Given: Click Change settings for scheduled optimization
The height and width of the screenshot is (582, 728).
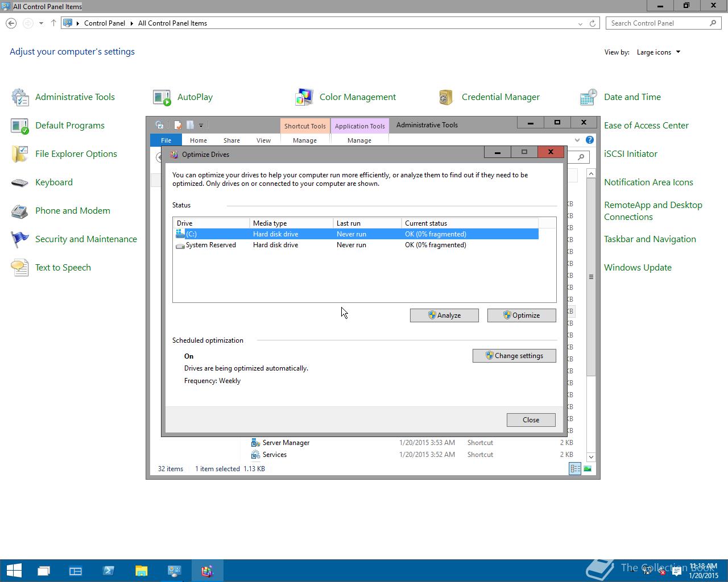Looking at the screenshot, I should click(x=514, y=356).
